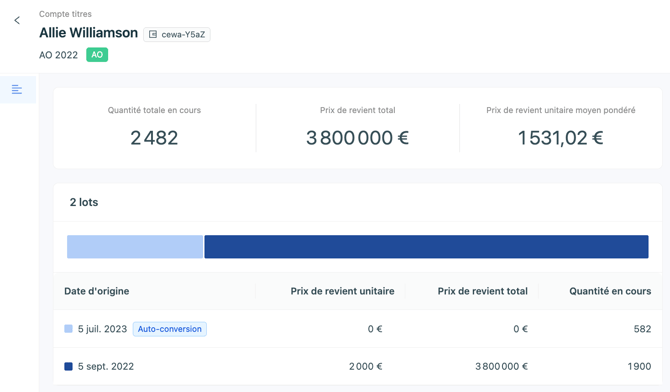Click Prix de revient total column header
The image size is (670, 392).
point(482,291)
